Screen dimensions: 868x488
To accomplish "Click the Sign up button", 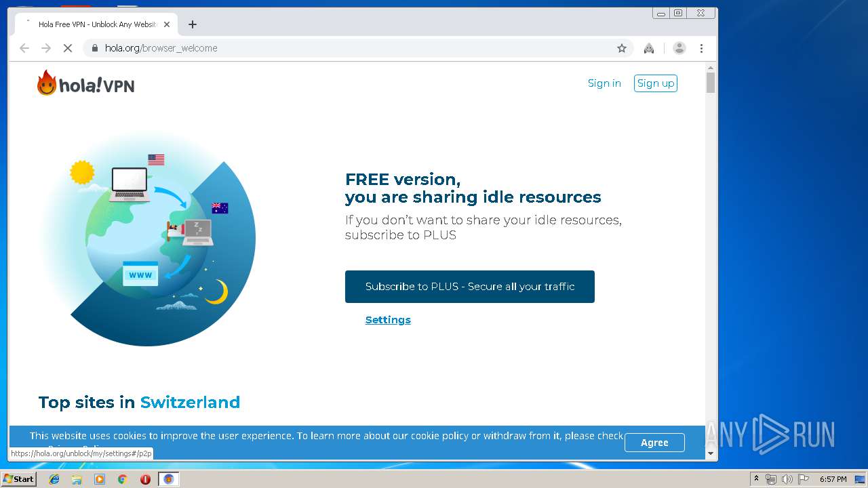I will [656, 83].
